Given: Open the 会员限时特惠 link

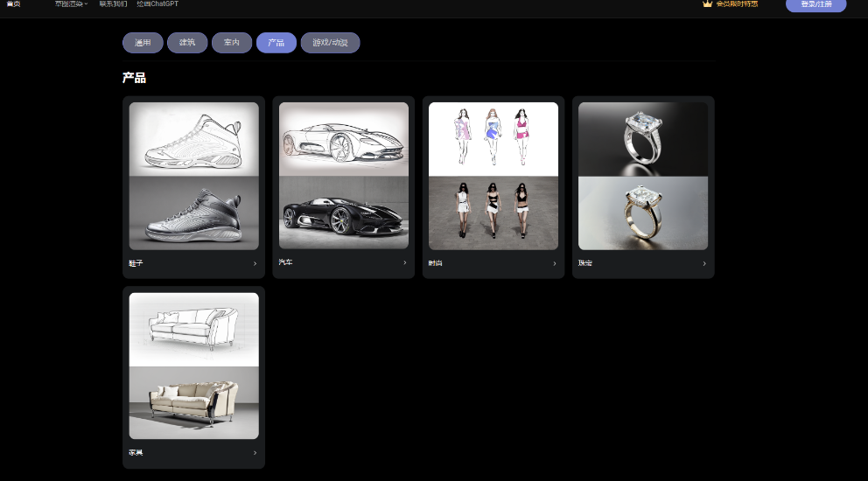Looking at the screenshot, I should tap(737, 4).
